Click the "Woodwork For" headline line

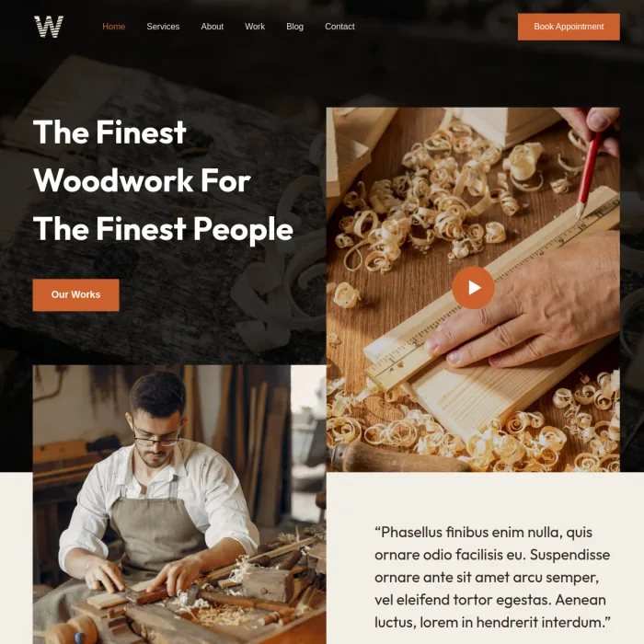coord(142,180)
